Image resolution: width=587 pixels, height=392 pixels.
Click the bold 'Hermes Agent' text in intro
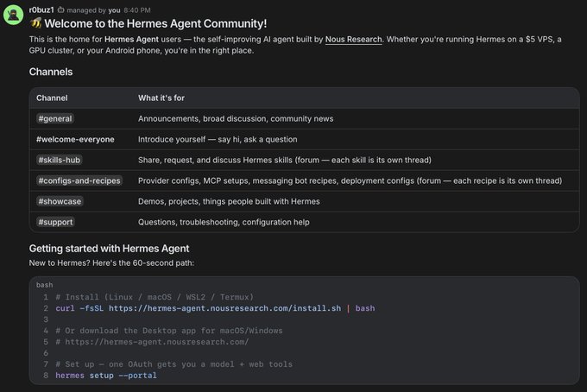tap(132, 40)
